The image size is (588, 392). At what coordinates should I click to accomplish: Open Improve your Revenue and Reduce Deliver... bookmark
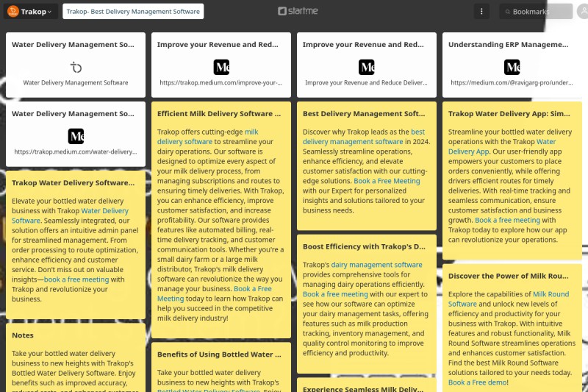[366, 82]
